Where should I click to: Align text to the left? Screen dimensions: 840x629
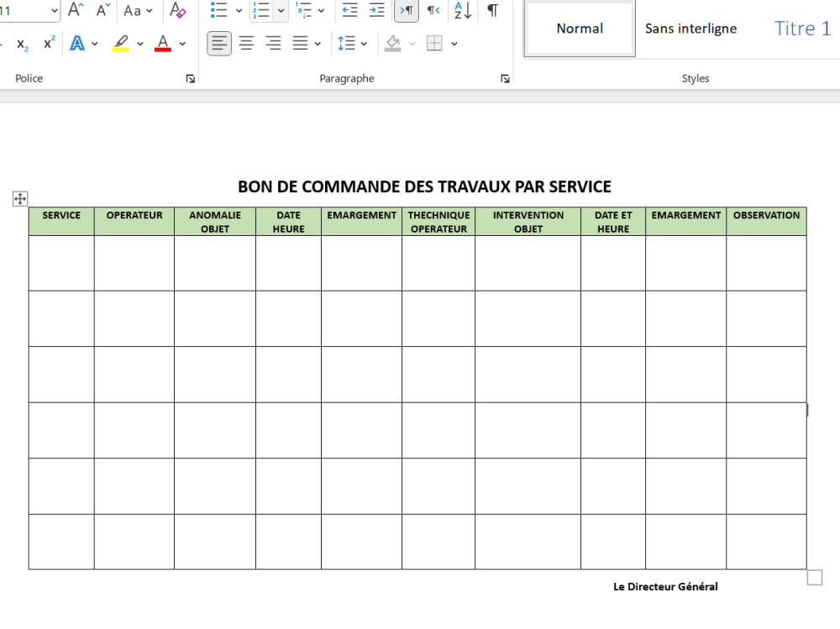[219, 44]
